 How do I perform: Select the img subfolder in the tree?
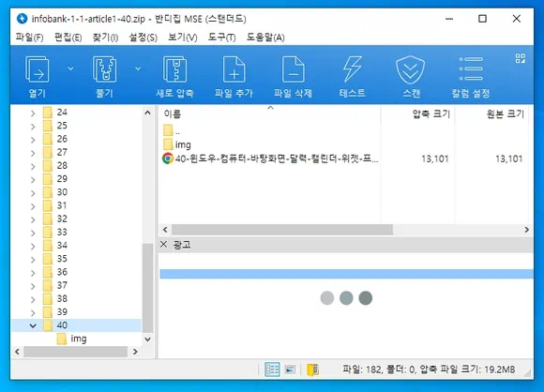79,339
